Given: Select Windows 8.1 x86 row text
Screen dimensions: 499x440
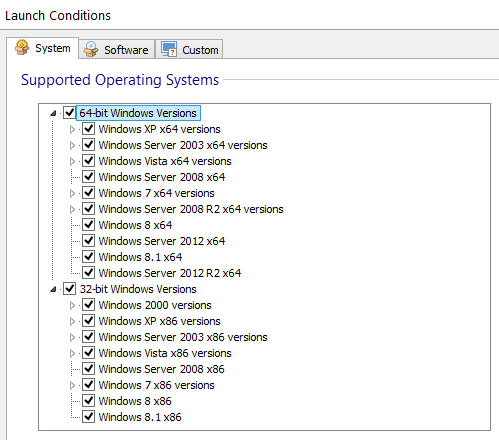Looking at the screenshot, I should (140, 417).
